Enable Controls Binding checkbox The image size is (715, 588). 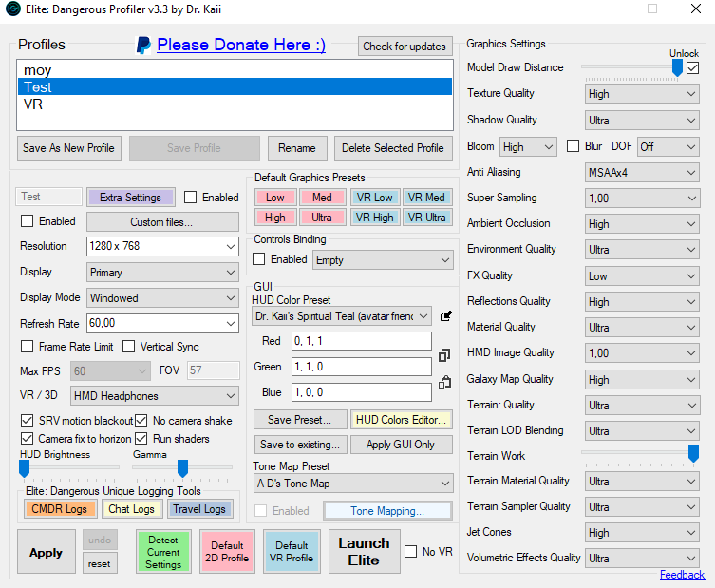(258, 259)
